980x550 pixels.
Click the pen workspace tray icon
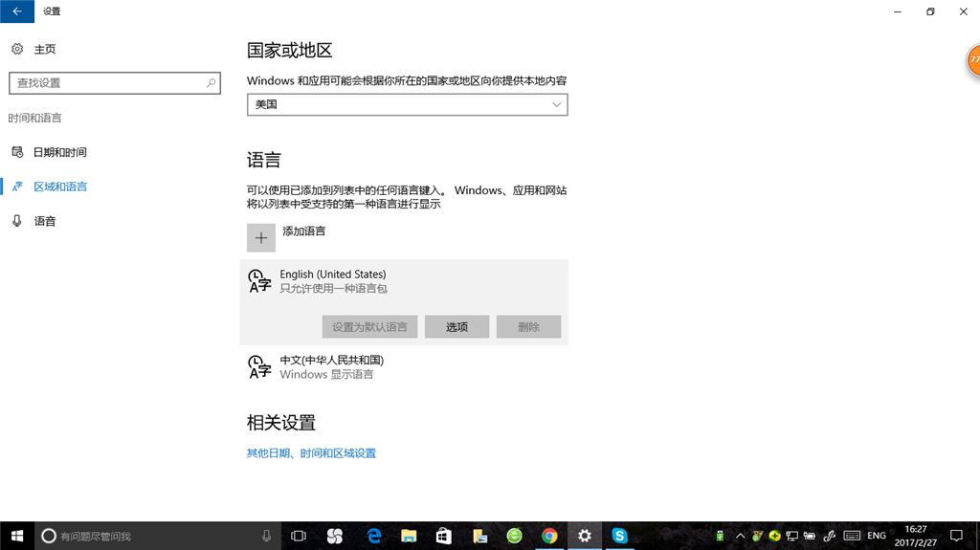click(x=830, y=536)
